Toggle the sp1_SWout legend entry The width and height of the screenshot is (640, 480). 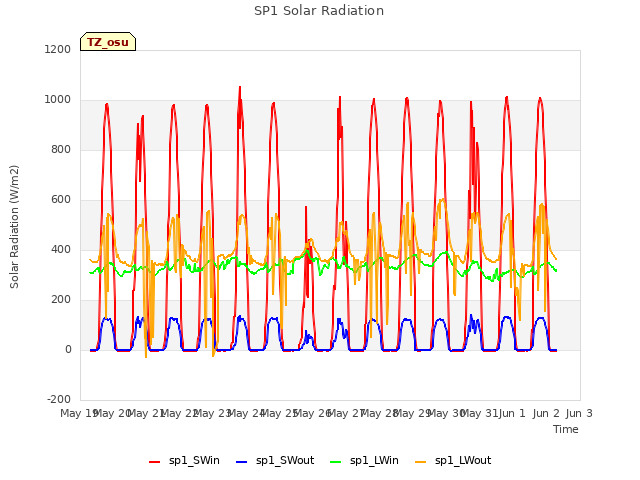point(276,460)
